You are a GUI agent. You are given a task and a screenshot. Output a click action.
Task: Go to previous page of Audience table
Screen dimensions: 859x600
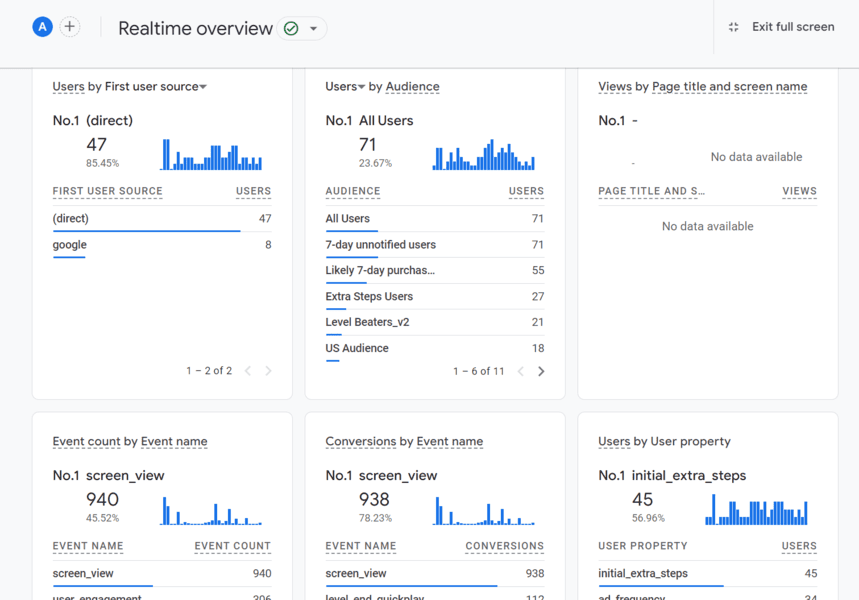coord(520,372)
